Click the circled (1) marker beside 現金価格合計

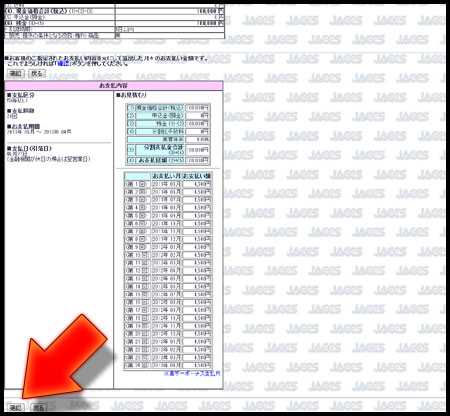pyautogui.click(x=131, y=108)
